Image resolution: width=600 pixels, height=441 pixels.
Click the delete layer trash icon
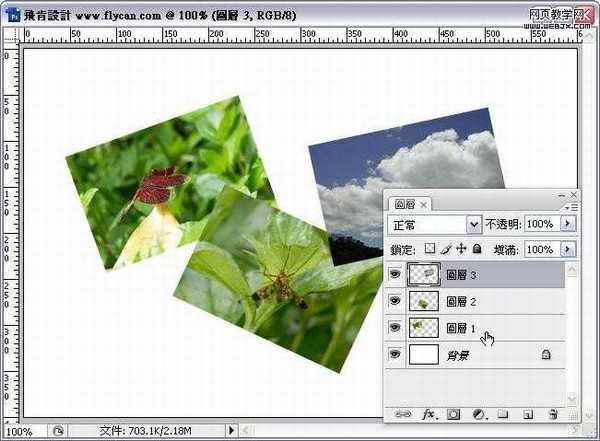(x=553, y=414)
